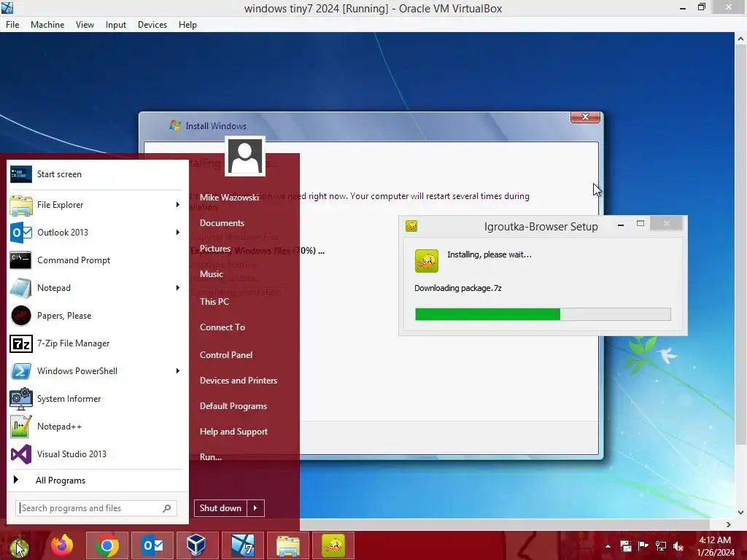Image resolution: width=747 pixels, height=560 pixels.
Task: Open Music from start menu
Action: point(211,274)
